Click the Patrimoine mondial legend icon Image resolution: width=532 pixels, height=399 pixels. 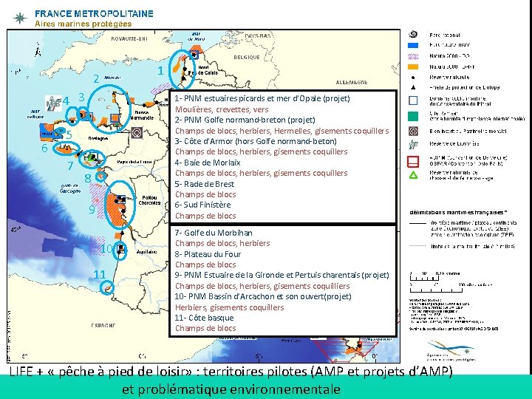point(413,131)
